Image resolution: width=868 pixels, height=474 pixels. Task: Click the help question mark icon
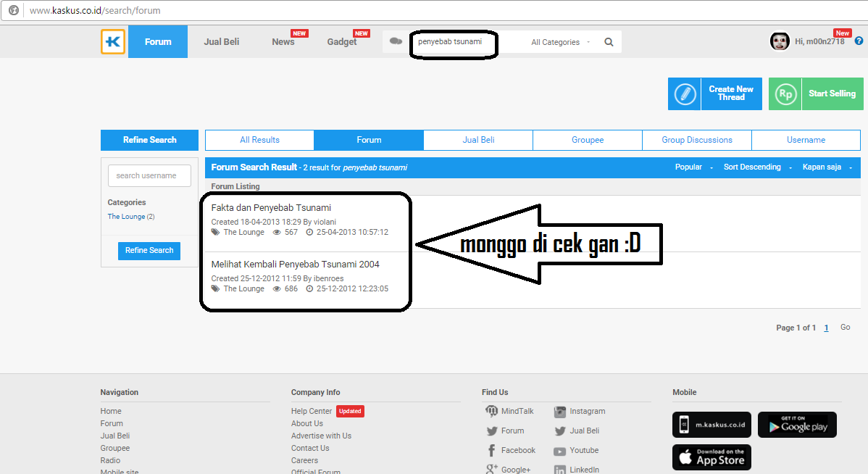[859, 41]
